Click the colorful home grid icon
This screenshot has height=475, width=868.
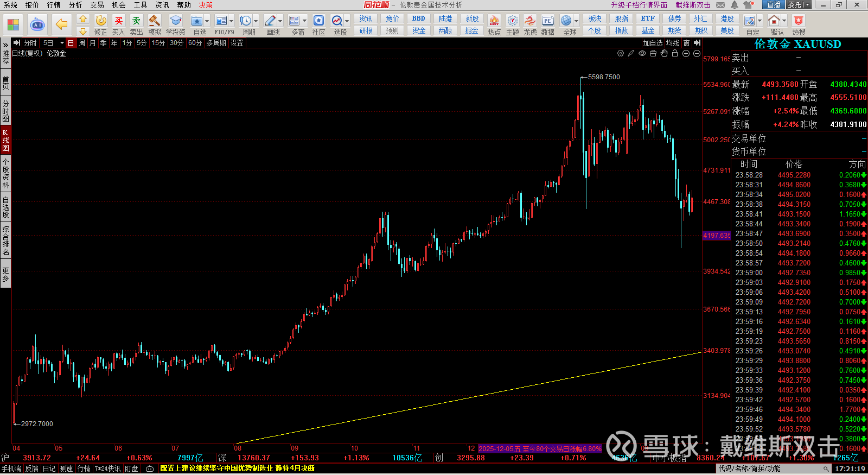click(x=13, y=25)
